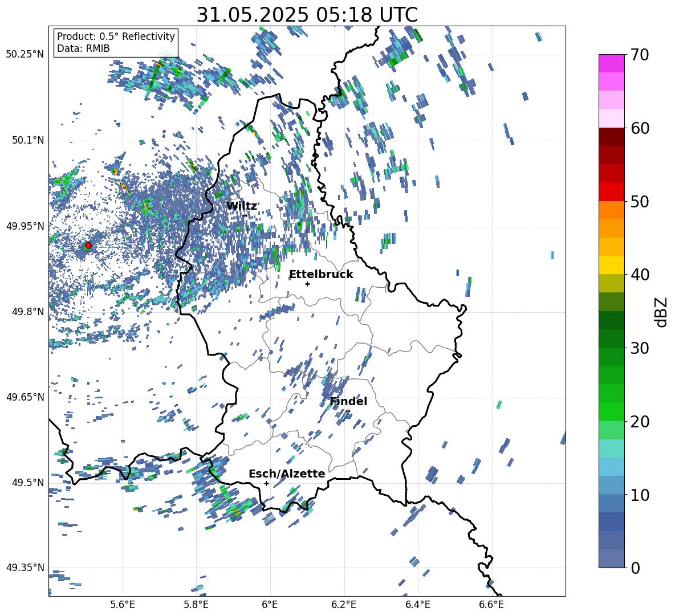Click the Esch/Alzette location cross marker
The image size is (675, 616).
click(266, 483)
